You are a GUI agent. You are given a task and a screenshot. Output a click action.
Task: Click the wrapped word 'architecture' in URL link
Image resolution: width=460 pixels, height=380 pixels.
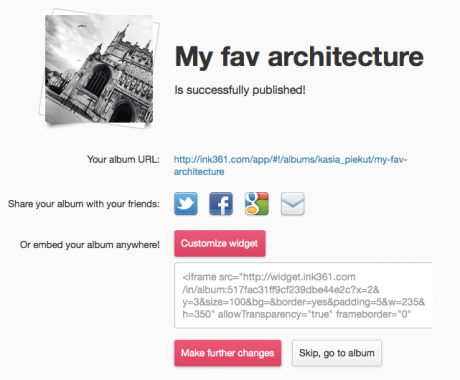(x=199, y=172)
